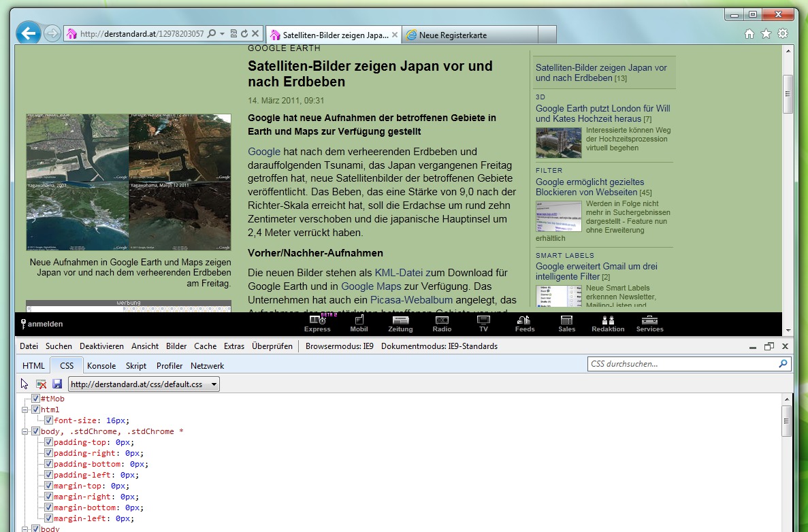The image size is (808, 532).
Task: Open the Express icon in black toolbar
Action: pyautogui.click(x=317, y=324)
